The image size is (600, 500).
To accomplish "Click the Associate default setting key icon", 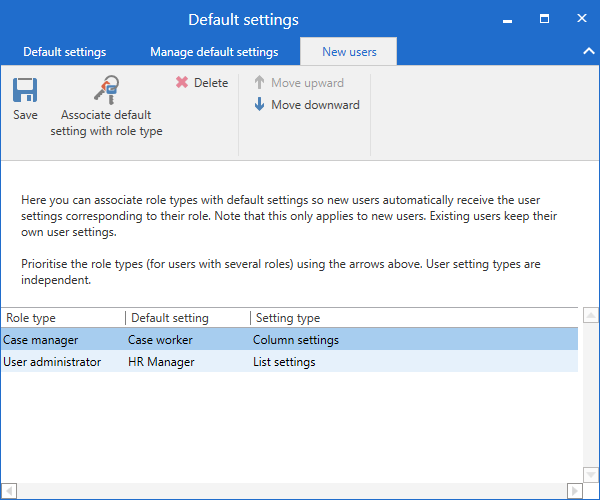I will (x=106, y=91).
